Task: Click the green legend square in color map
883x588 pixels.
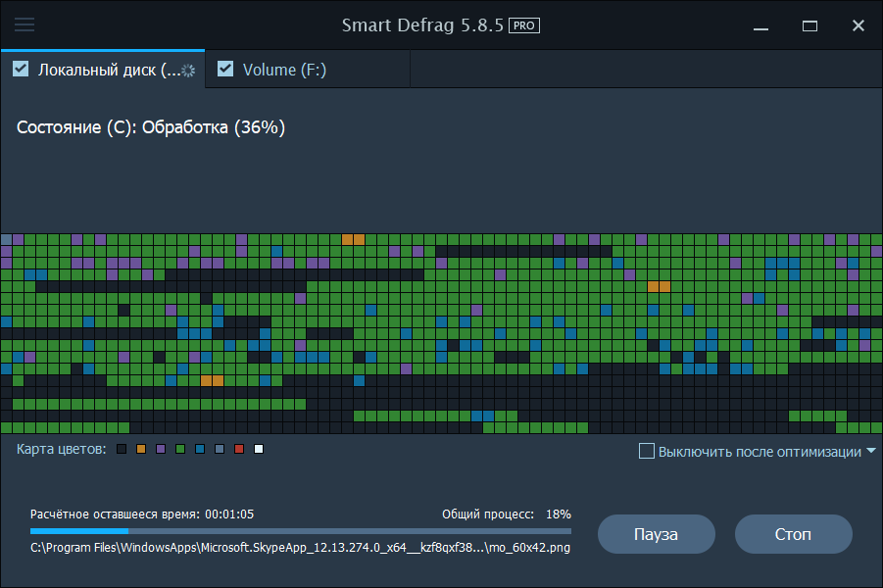Action: click(180, 449)
